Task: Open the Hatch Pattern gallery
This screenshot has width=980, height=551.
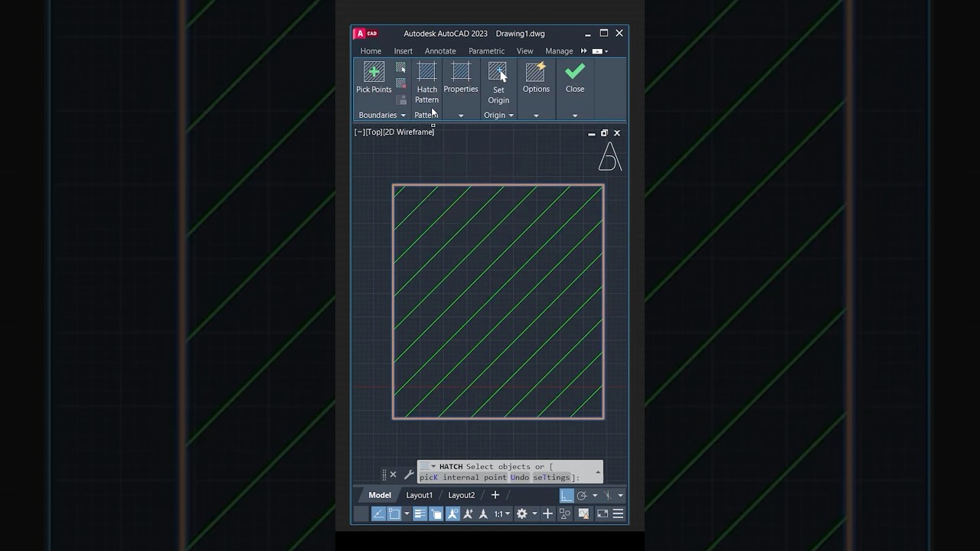Action: pyautogui.click(x=426, y=83)
